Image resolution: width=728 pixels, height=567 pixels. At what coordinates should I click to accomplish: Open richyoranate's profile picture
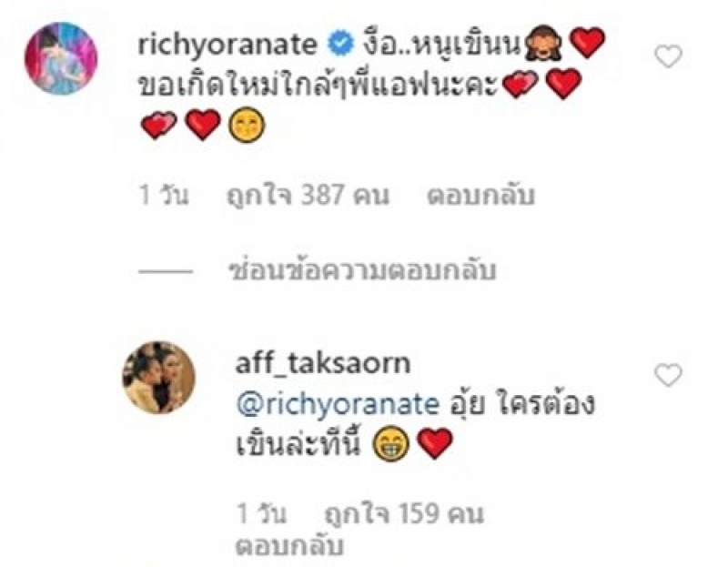pos(61,58)
